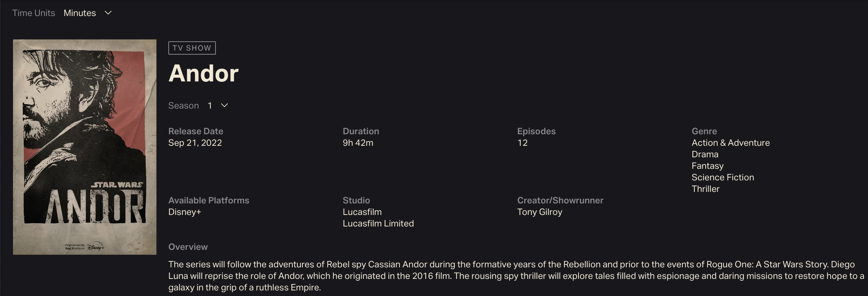Click the episode count 12

click(522, 143)
